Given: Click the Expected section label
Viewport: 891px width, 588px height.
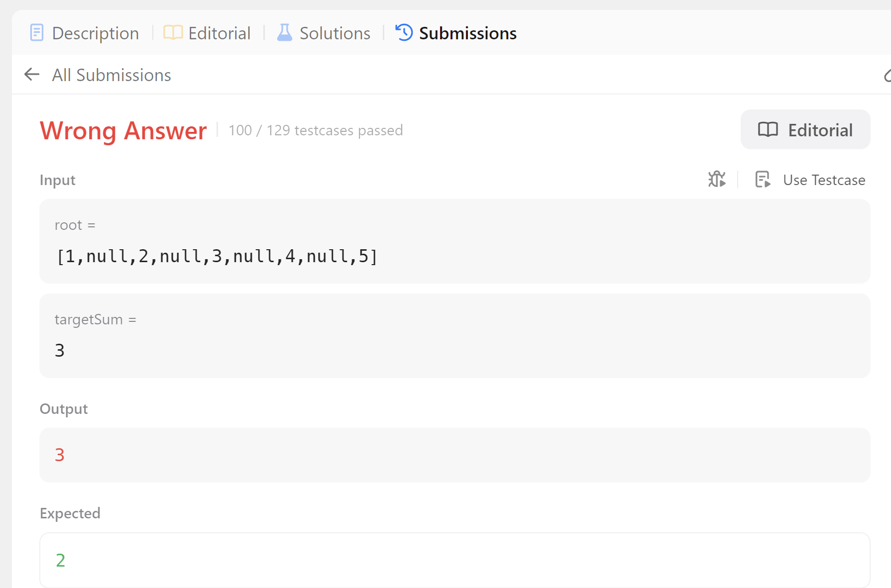Looking at the screenshot, I should pyautogui.click(x=70, y=513).
